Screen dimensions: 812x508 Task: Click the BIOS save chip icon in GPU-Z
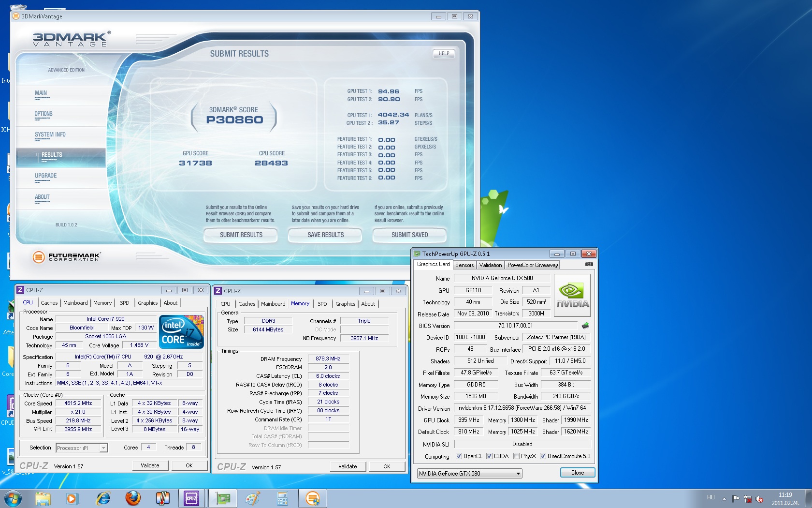(x=585, y=326)
